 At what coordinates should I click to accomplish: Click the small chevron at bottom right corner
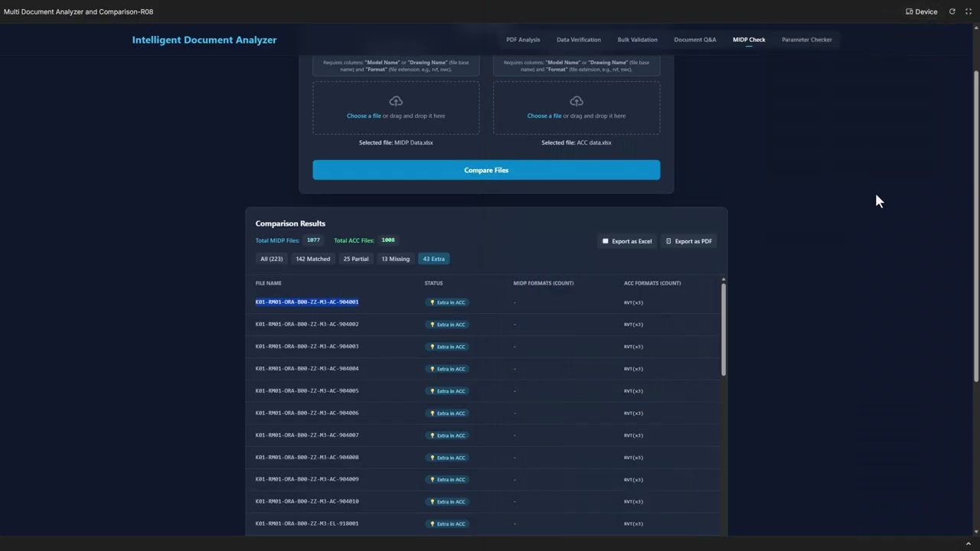tap(969, 543)
